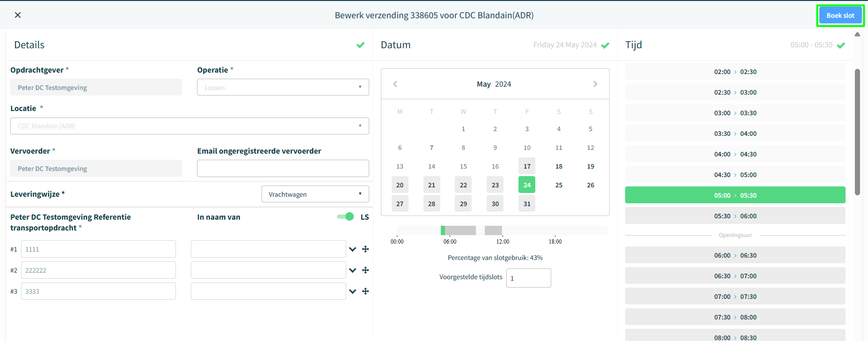
Task: Toggle the LS switch off
Action: click(345, 216)
